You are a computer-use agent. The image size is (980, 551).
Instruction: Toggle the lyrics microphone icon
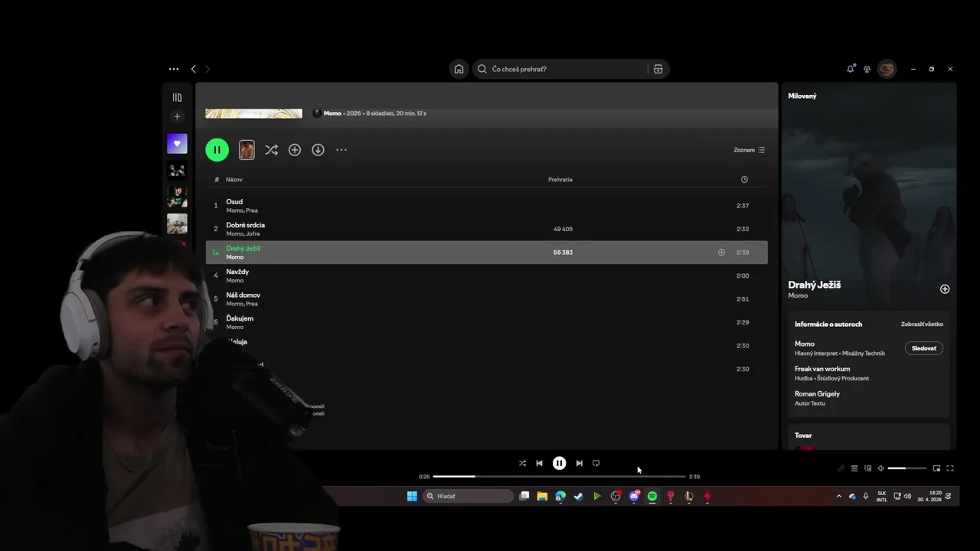pos(841,468)
